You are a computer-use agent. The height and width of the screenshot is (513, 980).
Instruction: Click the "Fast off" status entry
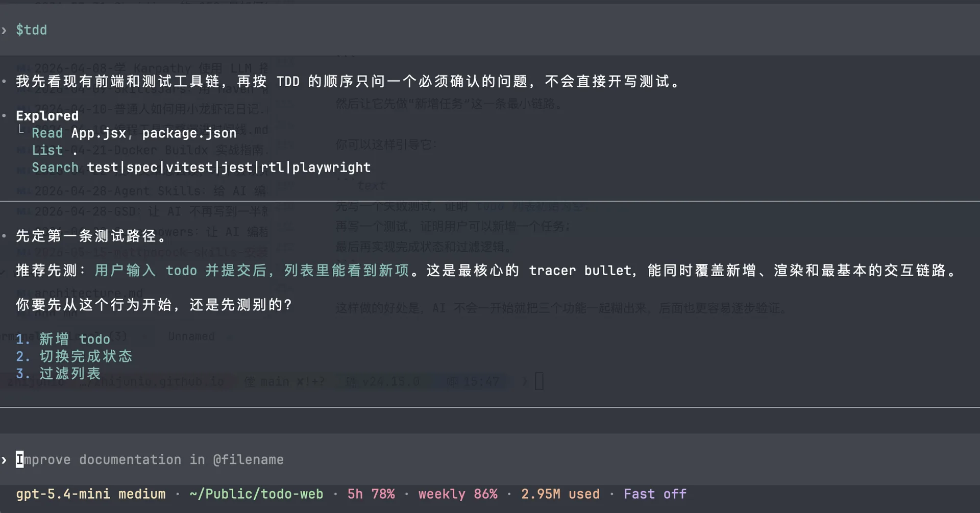point(655,494)
